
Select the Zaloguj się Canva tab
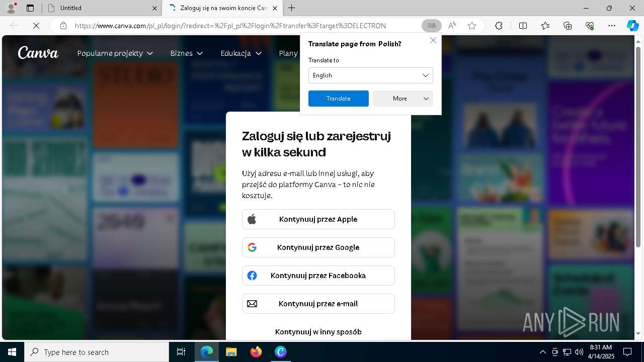tap(222, 8)
